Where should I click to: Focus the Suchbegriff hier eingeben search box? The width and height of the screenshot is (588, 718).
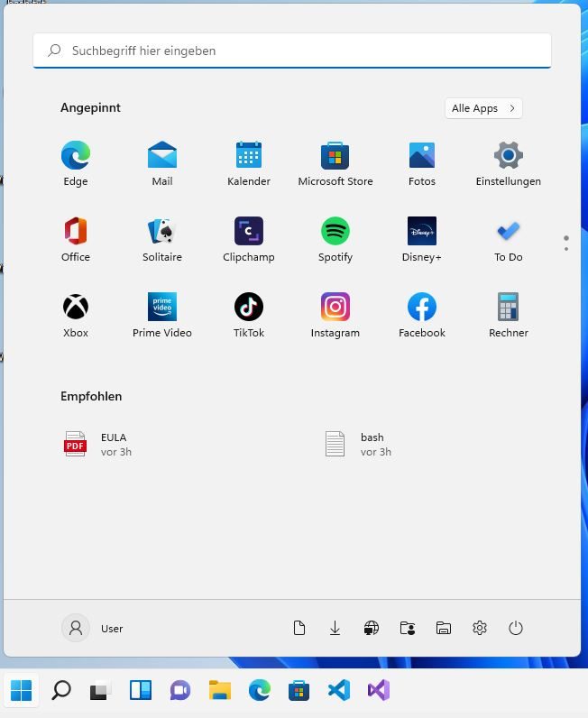click(x=292, y=51)
